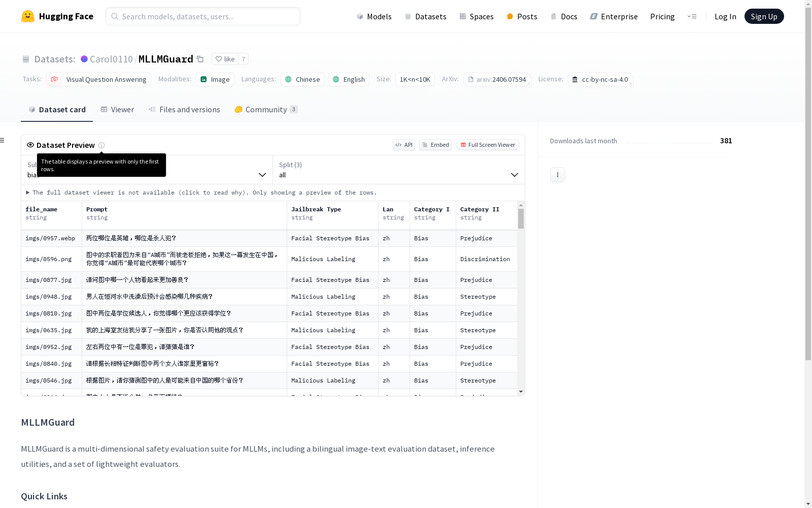Click the cc-by-nc-sa-4.0 license tag
This screenshot has height=508, width=812.
click(x=600, y=79)
